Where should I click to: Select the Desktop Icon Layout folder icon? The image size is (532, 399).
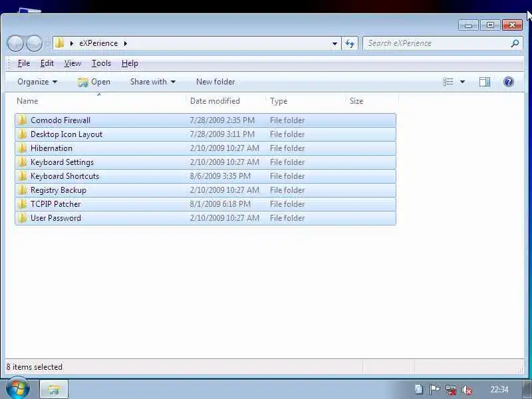click(x=23, y=134)
